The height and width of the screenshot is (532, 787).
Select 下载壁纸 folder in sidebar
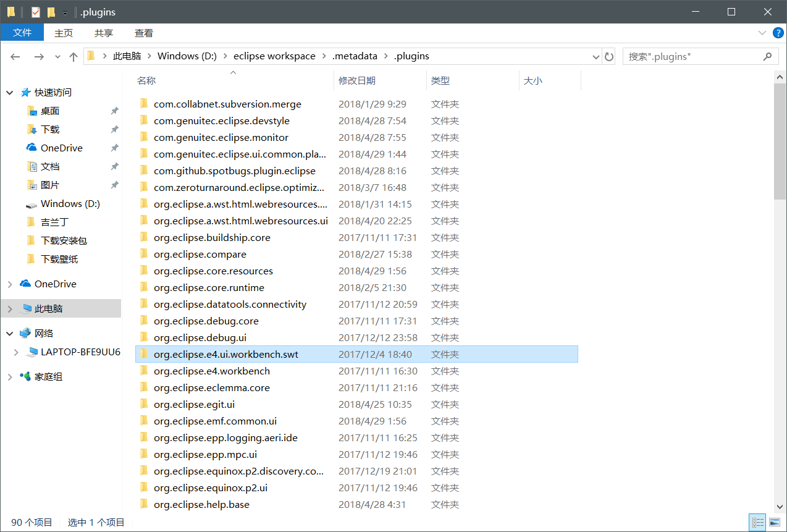click(x=59, y=260)
